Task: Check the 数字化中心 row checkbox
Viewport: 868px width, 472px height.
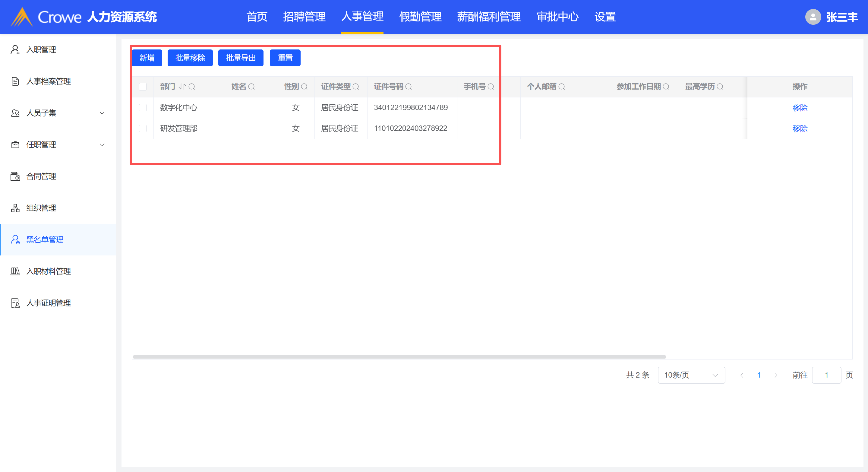Action: (x=143, y=108)
